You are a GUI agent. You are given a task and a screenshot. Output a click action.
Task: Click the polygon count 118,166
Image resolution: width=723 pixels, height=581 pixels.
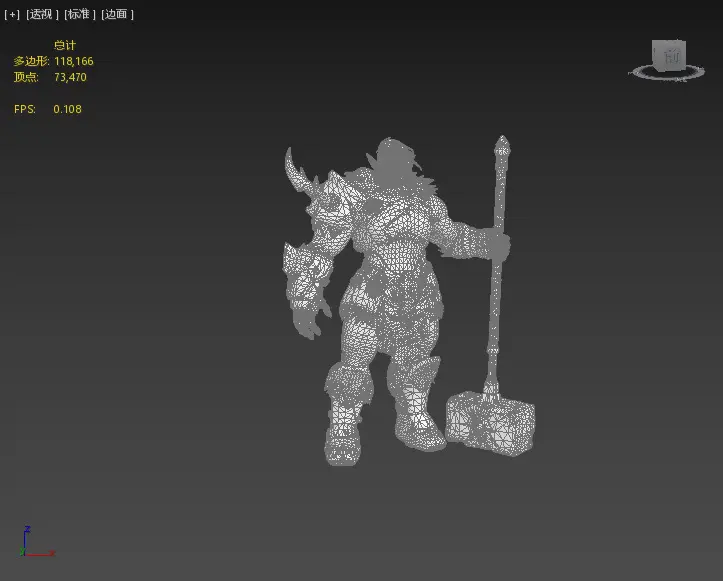coord(74,61)
